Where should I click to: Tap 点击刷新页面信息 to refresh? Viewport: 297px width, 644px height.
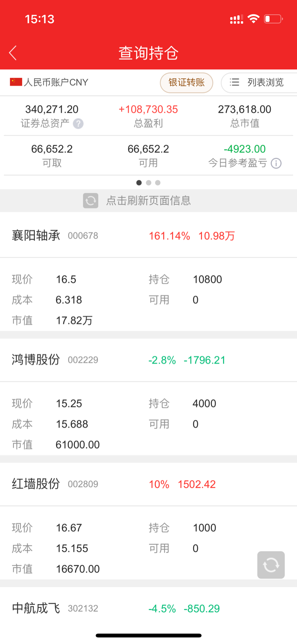tap(148, 201)
